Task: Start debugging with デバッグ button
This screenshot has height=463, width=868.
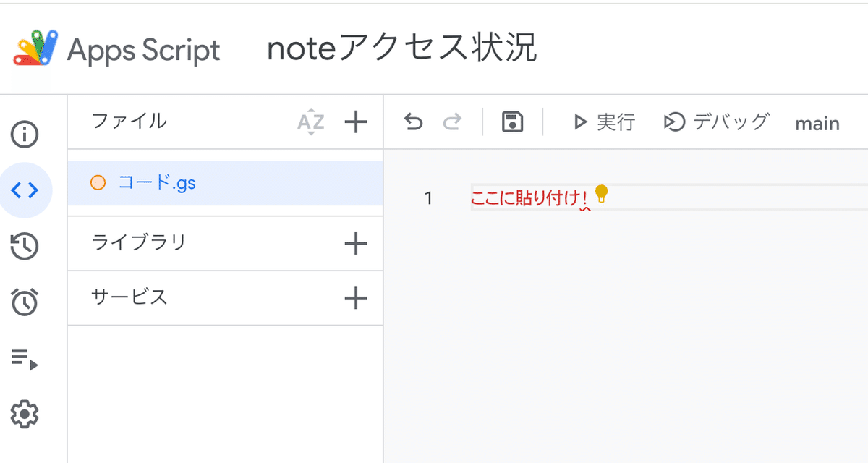Action: pyautogui.click(x=716, y=122)
